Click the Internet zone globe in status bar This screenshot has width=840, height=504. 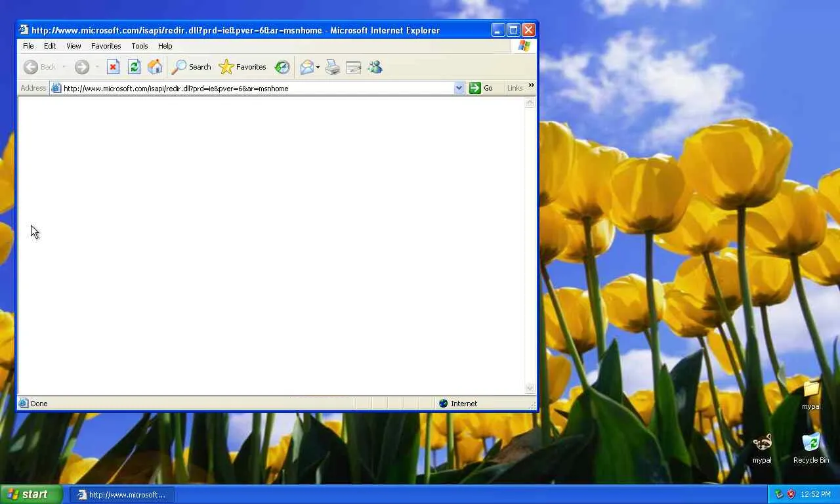click(444, 404)
